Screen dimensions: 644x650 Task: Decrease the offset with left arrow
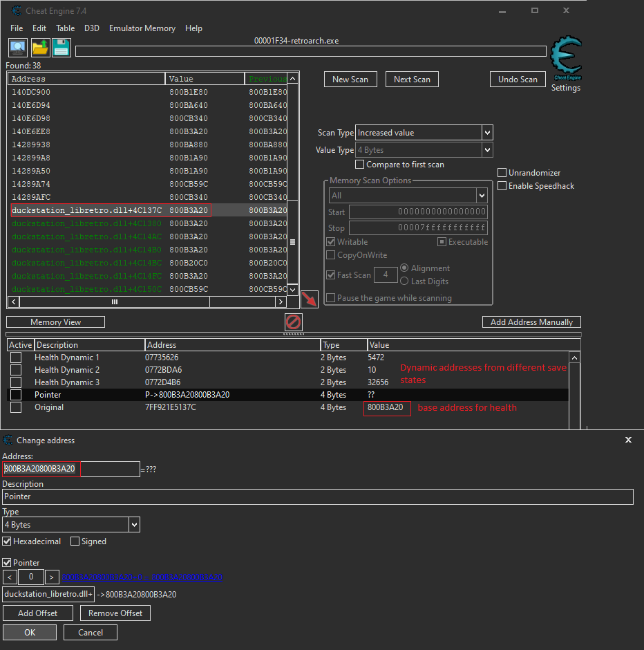[10, 577]
